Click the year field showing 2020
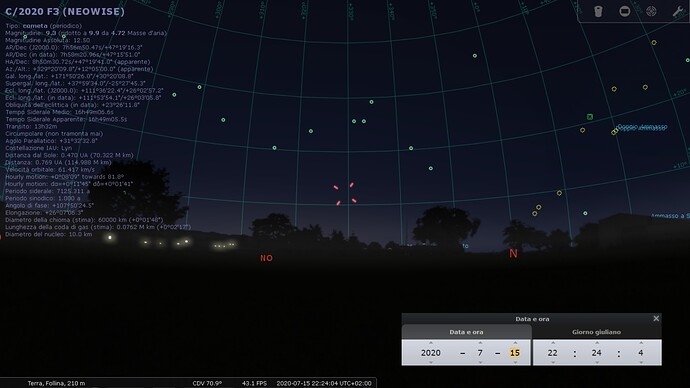This screenshot has height=388, width=690. [x=431, y=353]
